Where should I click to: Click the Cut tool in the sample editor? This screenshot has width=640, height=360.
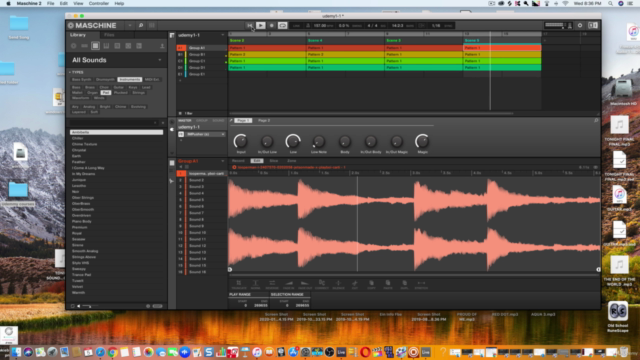355,284
